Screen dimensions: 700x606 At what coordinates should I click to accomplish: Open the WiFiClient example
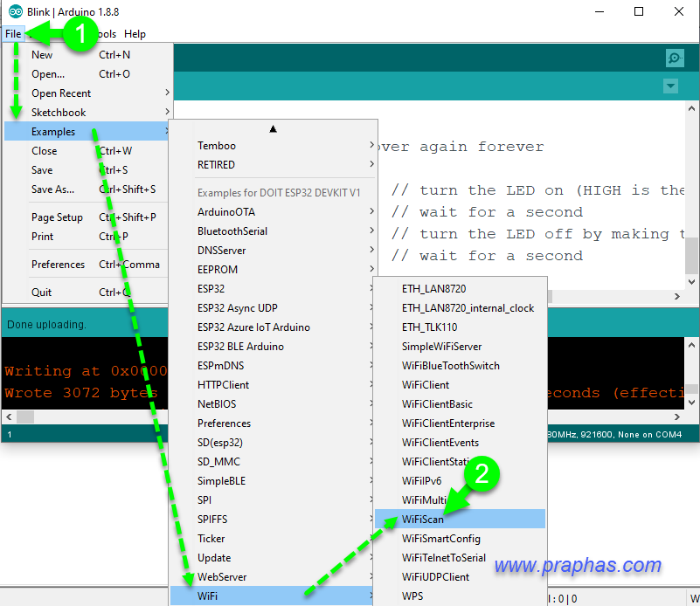(460, 384)
